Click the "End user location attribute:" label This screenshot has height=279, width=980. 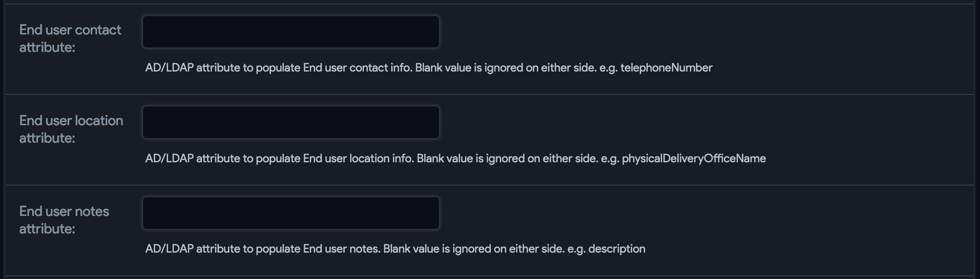71,129
